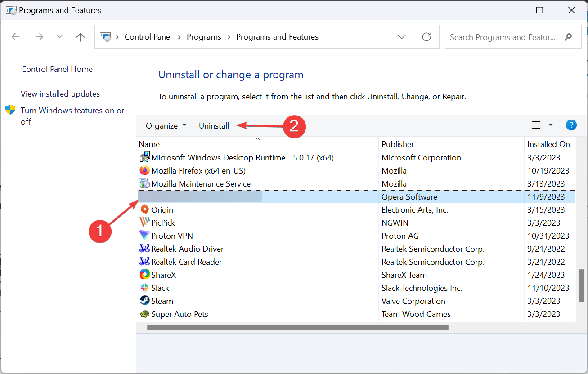Select the Proton VPN entry name

172,236
